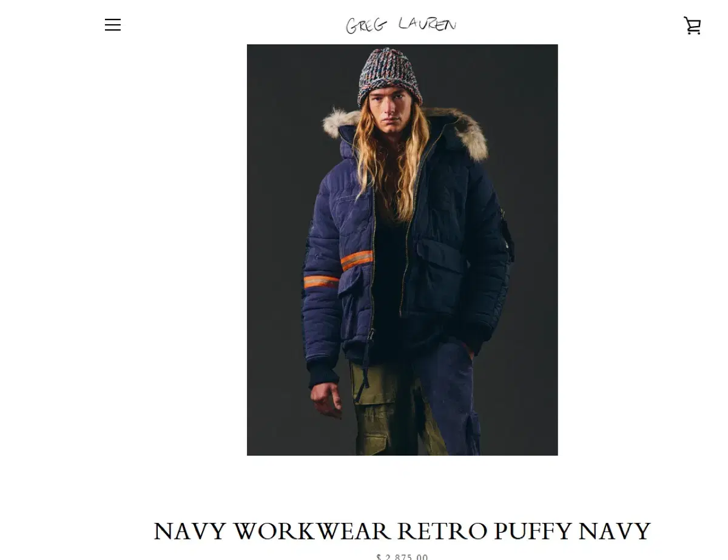
Task: Click the jacket's ribbed black cuff
Action: (324, 374)
